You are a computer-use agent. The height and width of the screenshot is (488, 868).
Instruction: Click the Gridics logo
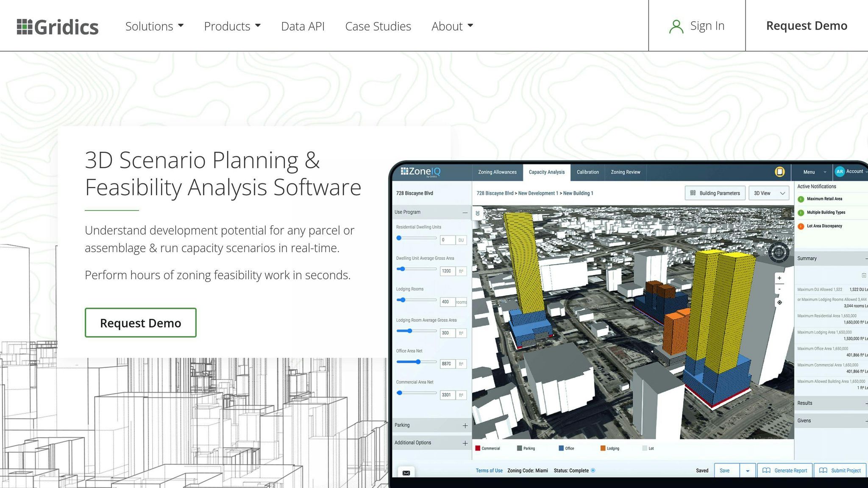[58, 27]
